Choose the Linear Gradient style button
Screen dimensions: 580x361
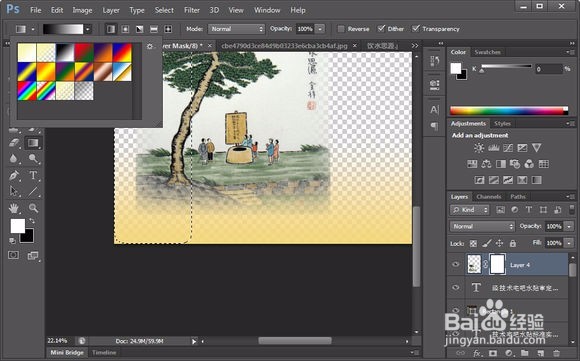(x=111, y=29)
